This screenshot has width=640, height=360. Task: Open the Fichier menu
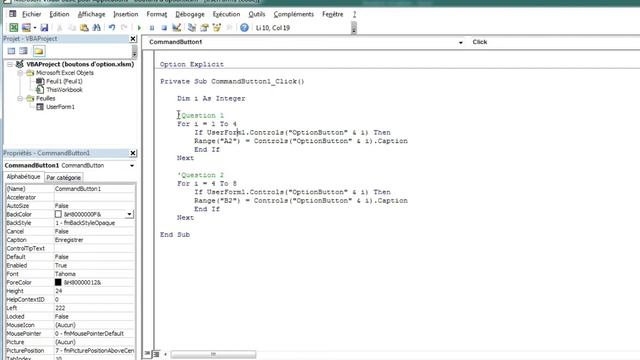coord(31,14)
